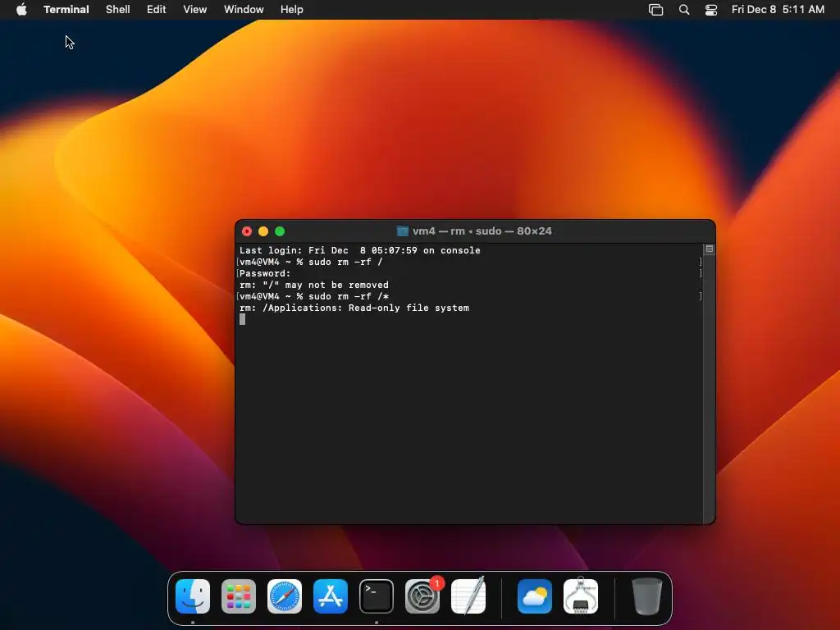Minimize the Terminal window

263,231
